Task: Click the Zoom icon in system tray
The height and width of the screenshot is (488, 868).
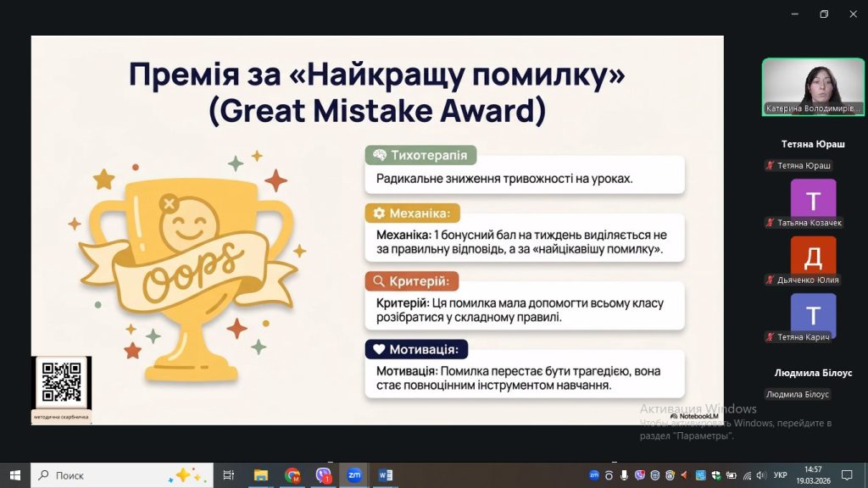Action: click(594, 475)
